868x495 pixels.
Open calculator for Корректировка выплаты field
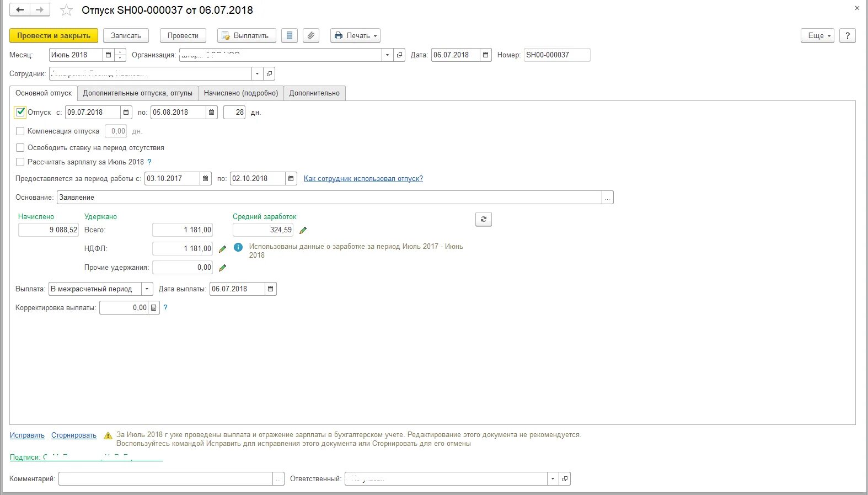154,307
